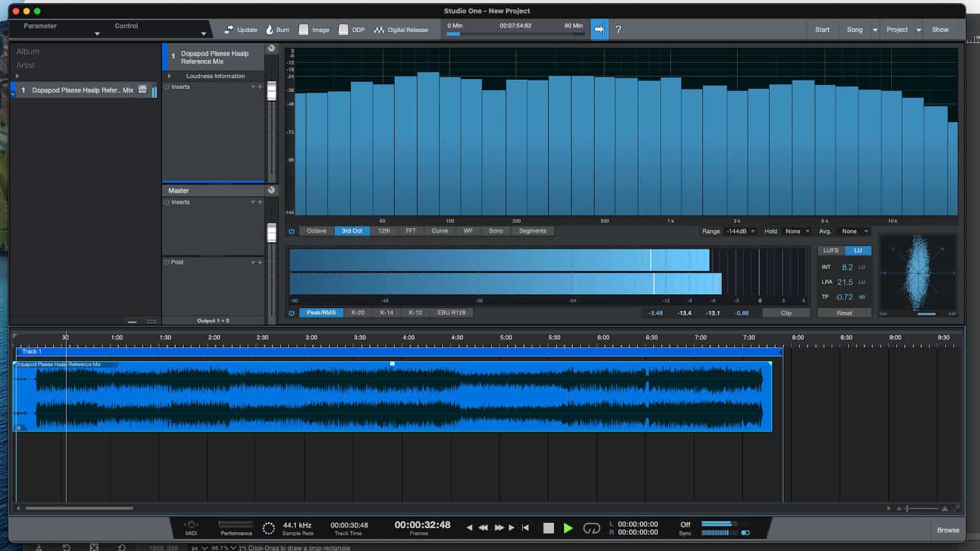Expand the album details triangle under Artist
Screen dimensions: 980x551
point(17,76)
